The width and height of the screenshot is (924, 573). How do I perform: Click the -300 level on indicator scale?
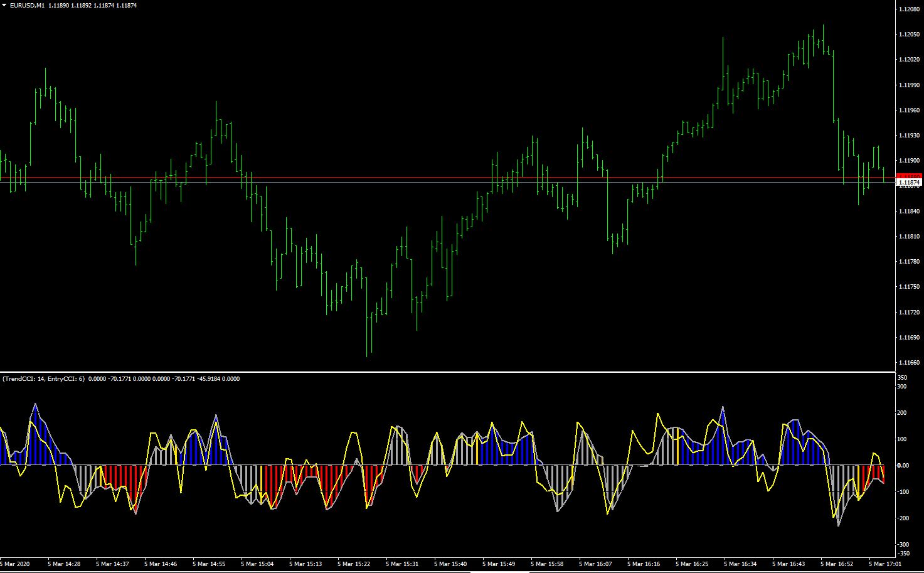click(x=903, y=544)
